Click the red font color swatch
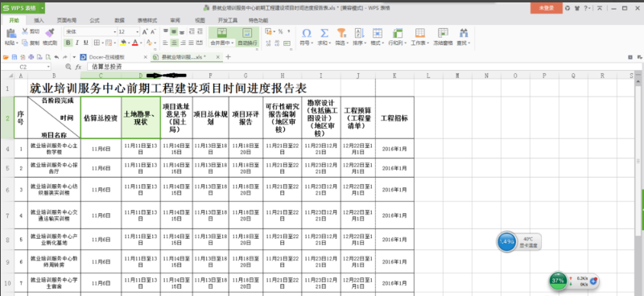This screenshot has height=296, width=644. [135, 43]
